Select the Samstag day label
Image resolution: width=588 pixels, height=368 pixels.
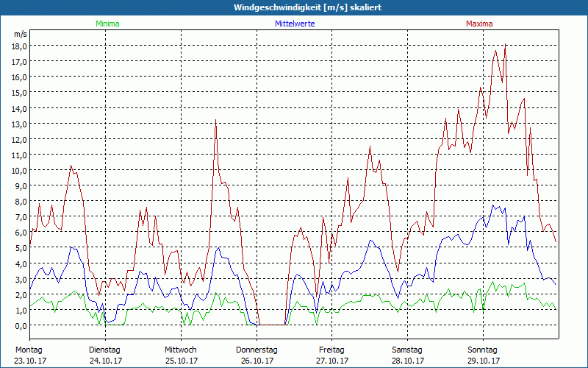[406, 350]
